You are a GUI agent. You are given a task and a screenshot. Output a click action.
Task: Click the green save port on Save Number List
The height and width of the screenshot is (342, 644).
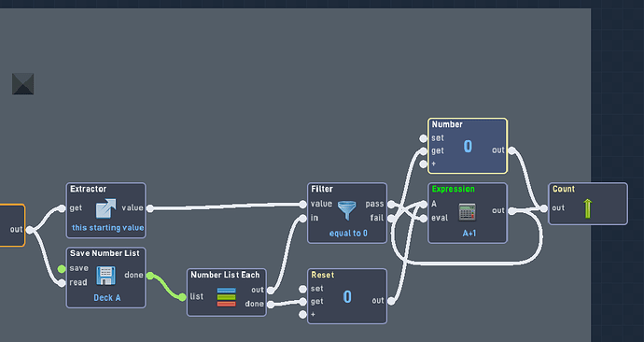click(62, 269)
